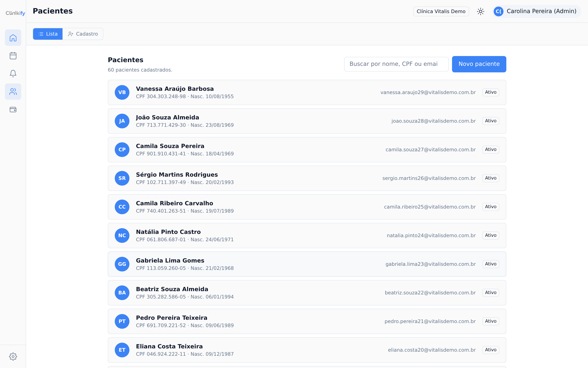Image resolution: width=588 pixels, height=368 pixels.
Task: Click the ET avatar of Eliana Costa Teixeira
Action: (122, 350)
